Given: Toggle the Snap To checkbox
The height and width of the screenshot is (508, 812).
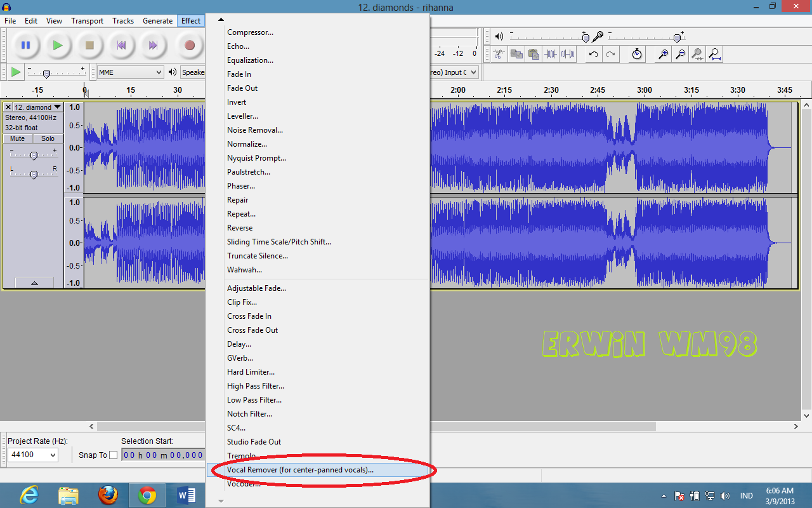Looking at the screenshot, I should tap(114, 455).
